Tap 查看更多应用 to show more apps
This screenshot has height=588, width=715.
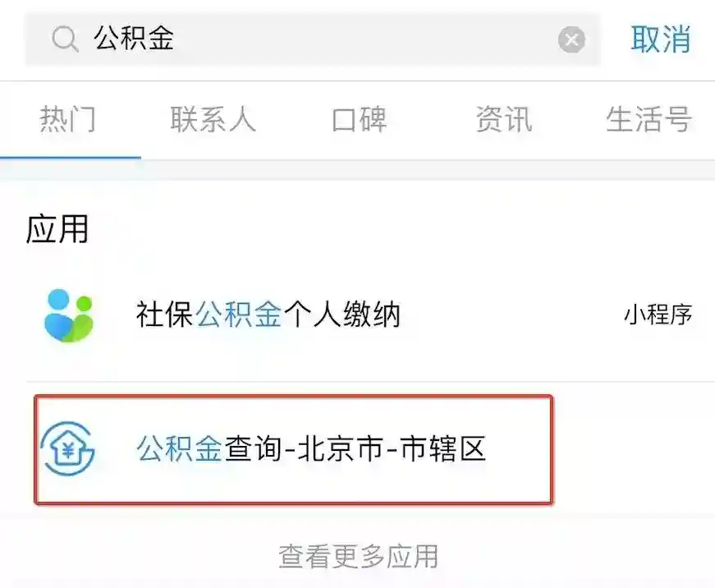tap(359, 557)
